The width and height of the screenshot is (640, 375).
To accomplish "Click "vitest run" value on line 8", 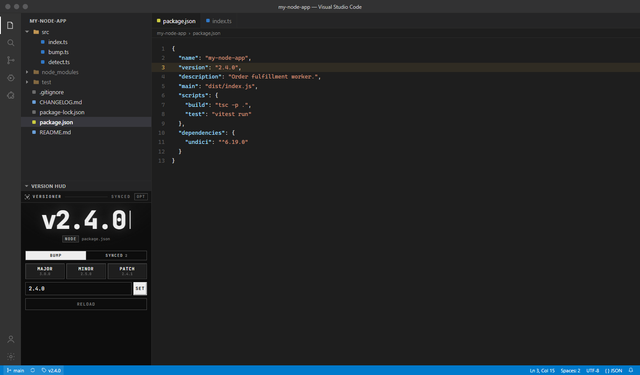I will tap(231, 114).
